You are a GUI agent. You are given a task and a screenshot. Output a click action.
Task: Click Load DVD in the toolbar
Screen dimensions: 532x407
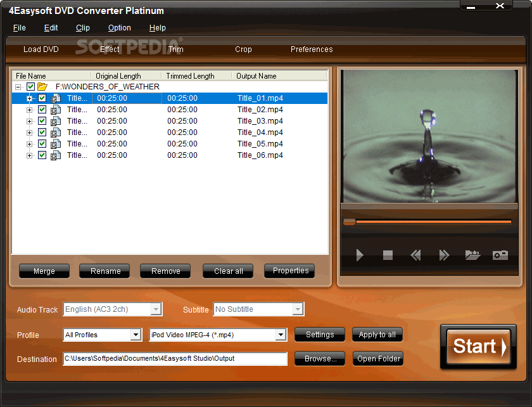tap(41, 49)
